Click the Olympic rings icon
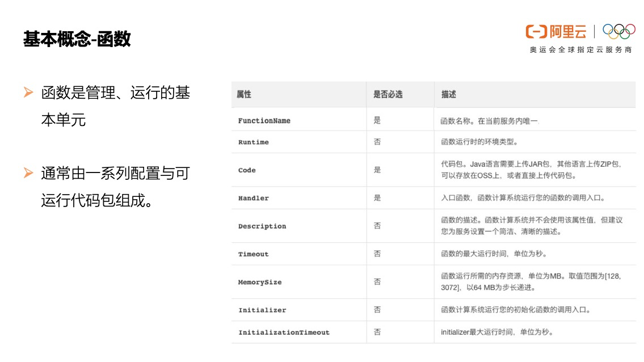 [618, 31]
